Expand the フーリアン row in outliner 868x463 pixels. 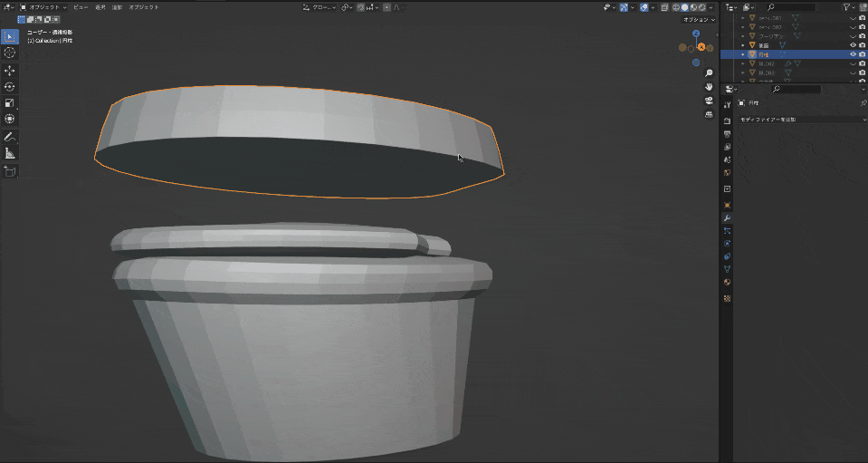pos(743,36)
